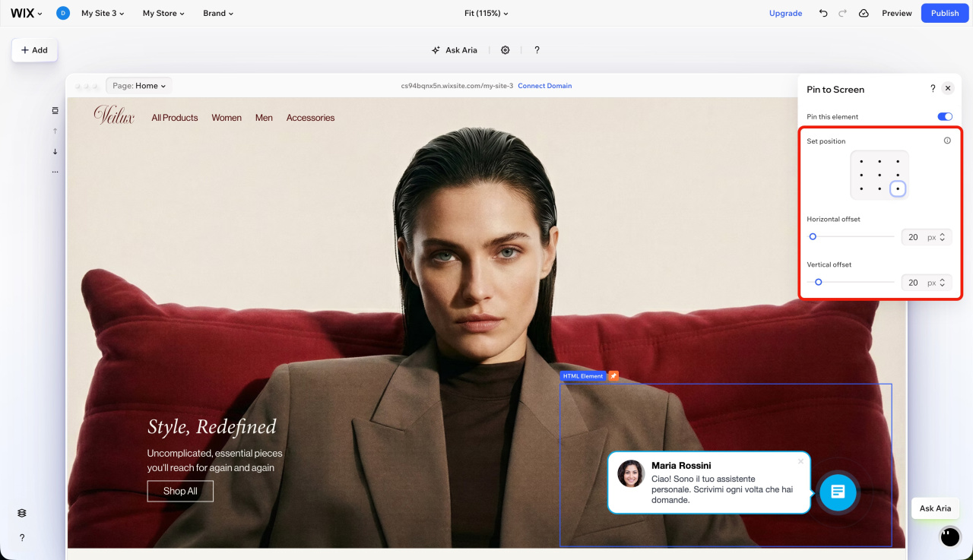
Task: Open the Page: Home dropdown
Action: pos(139,86)
